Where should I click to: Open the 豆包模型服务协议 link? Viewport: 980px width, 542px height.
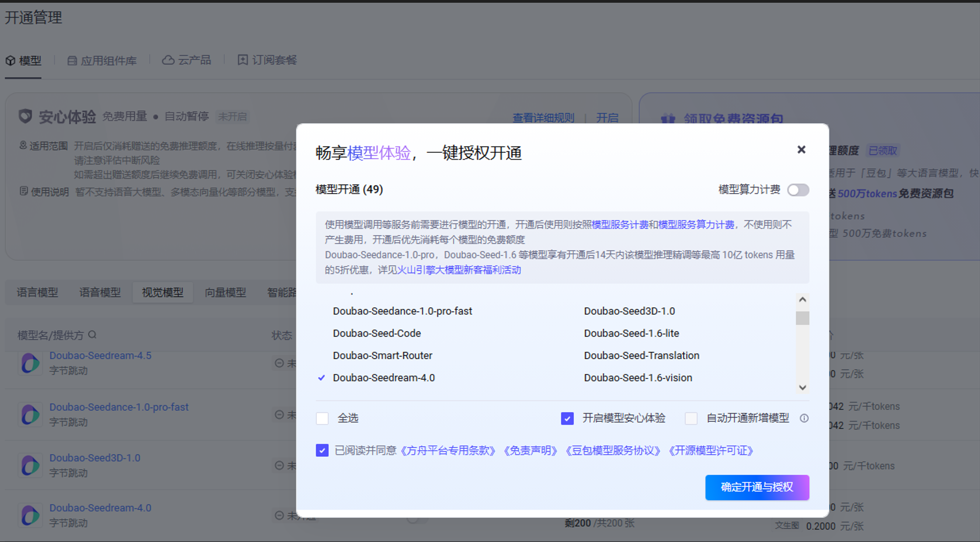[x=613, y=451]
